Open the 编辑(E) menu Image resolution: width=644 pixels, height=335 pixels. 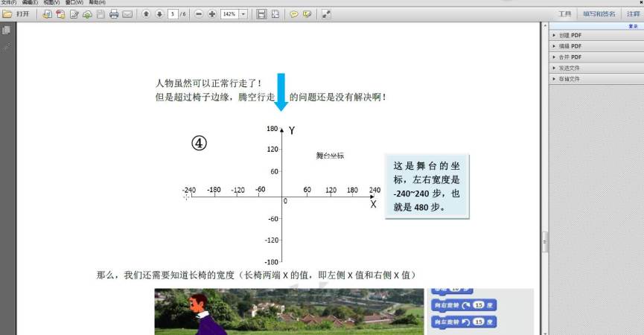pos(30,2)
